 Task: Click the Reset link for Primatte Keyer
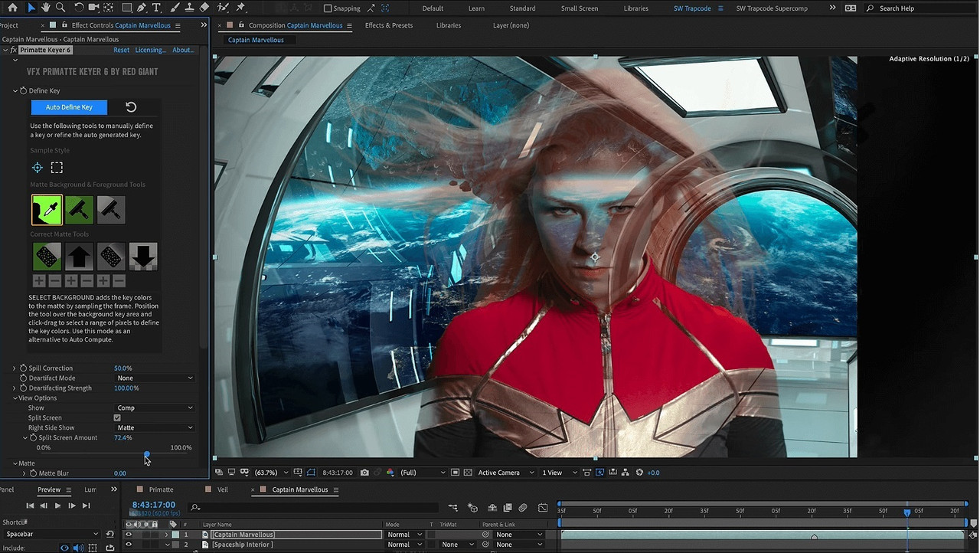[121, 50]
